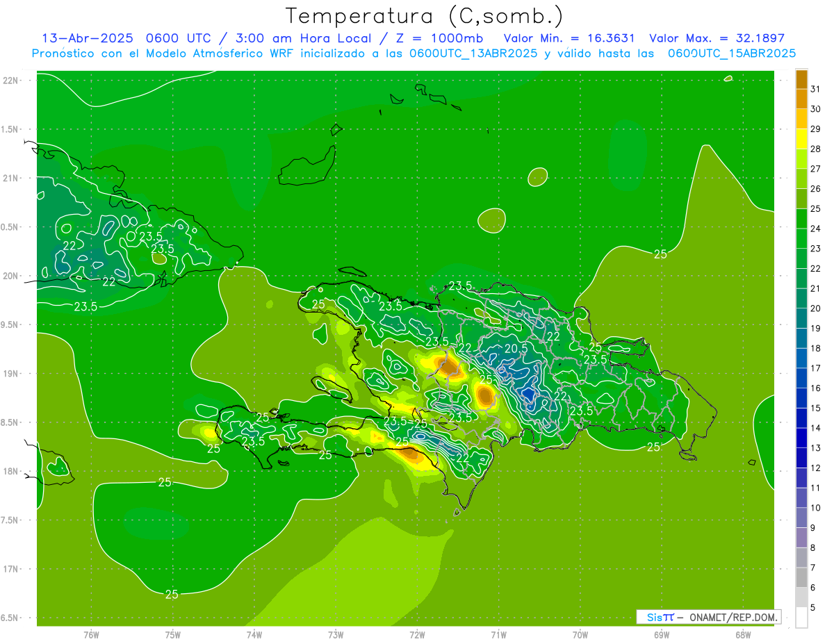834x644 pixels.
Task: Click the color scale value "10"
Action: coord(816,508)
